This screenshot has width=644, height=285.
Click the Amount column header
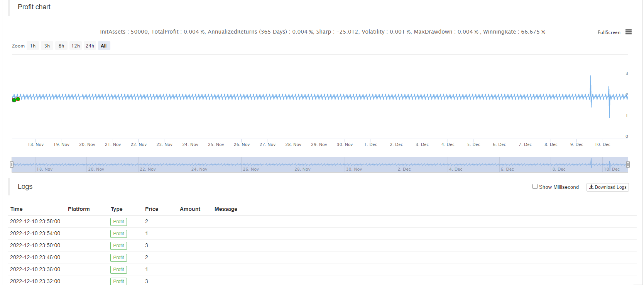[190, 209]
